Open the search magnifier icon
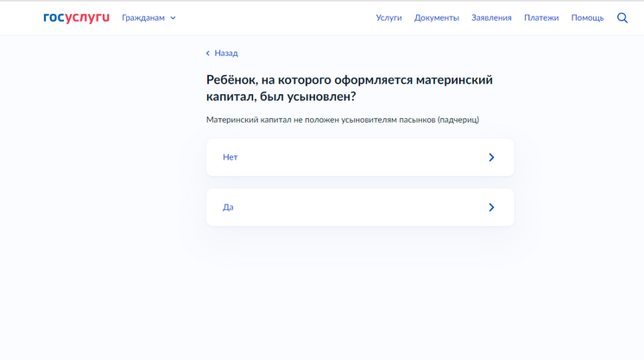The width and height of the screenshot is (644, 360). (x=622, y=17)
